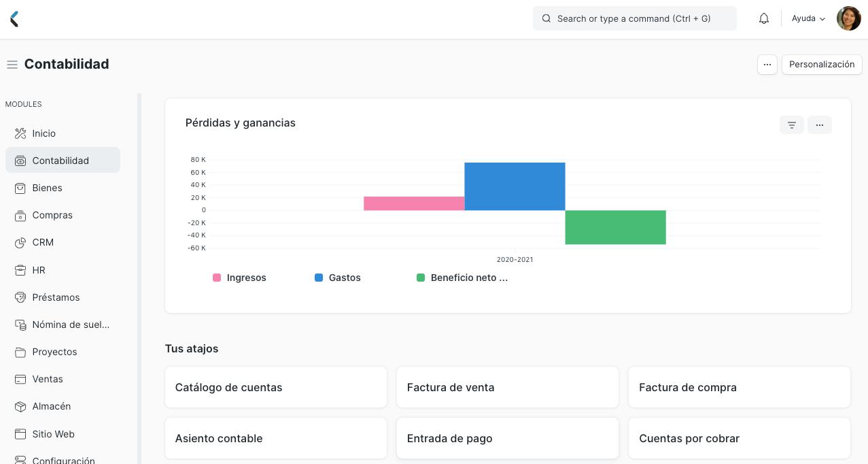Open Catálogo de cuentas shortcut
The image size is (868, 464).
(276, 387)
